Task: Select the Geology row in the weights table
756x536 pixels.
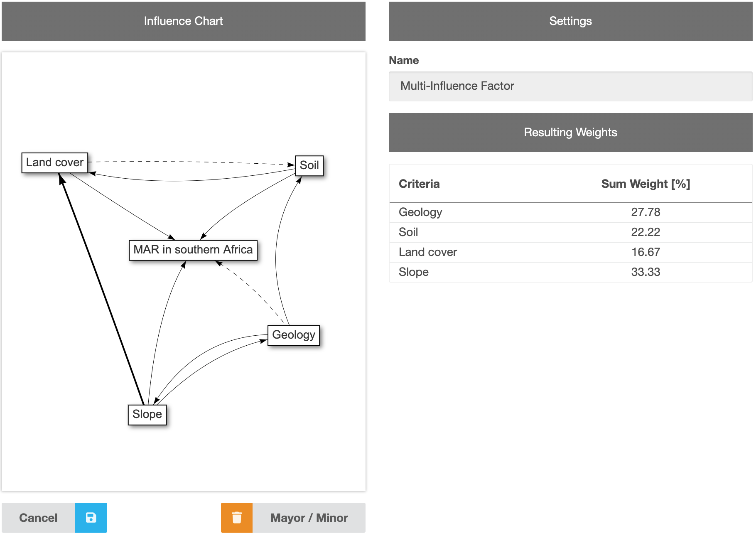Action: (x=420, y=212)
